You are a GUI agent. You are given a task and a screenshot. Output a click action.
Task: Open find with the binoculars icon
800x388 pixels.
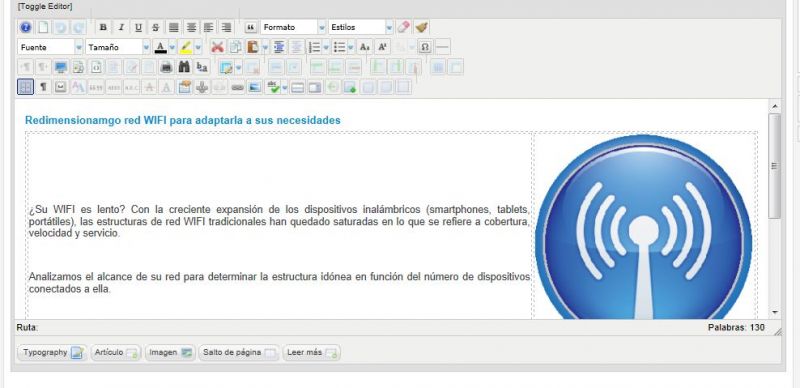[184, 67]
